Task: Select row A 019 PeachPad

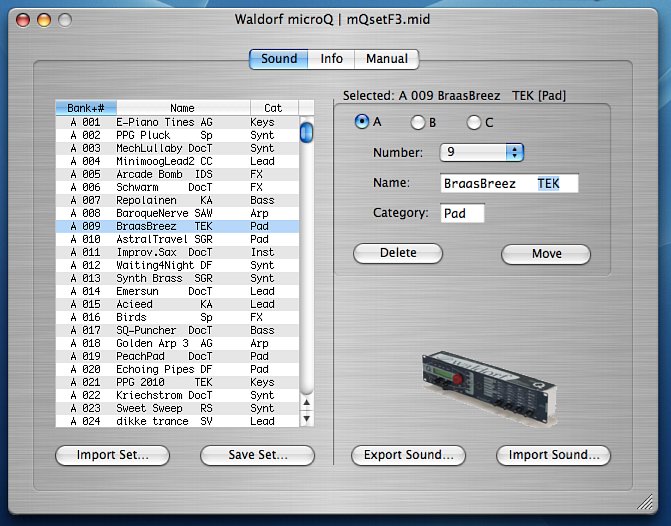Action: [177, 356]
